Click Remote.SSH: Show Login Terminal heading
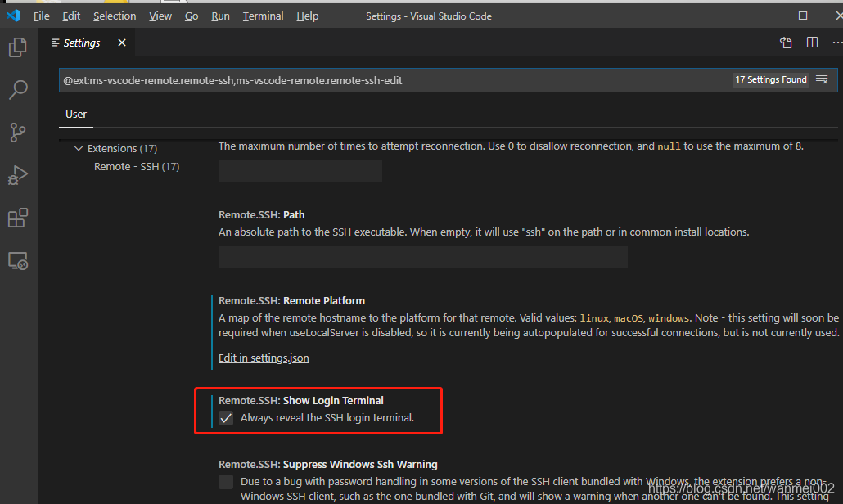The height and width of the screenshot is (504, 843). [301, 401]
